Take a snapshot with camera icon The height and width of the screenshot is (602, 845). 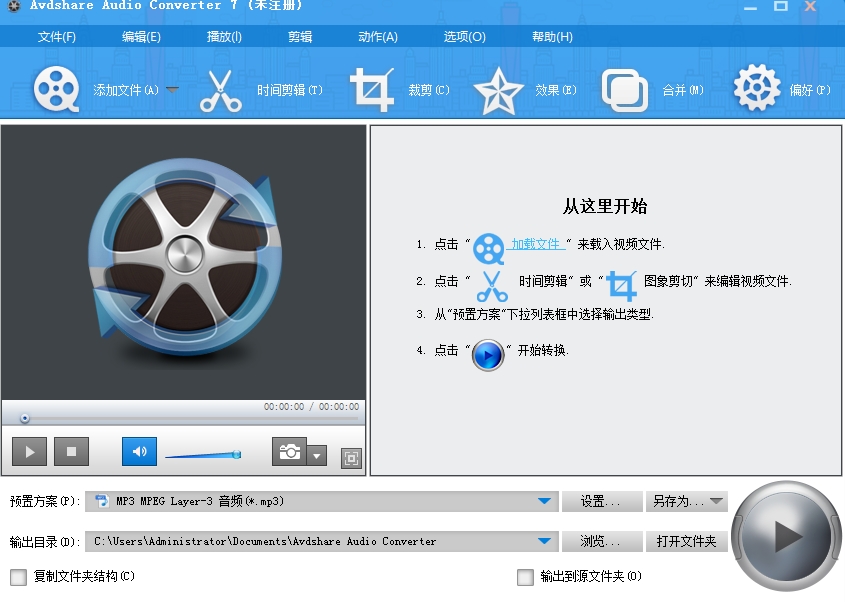289,452
